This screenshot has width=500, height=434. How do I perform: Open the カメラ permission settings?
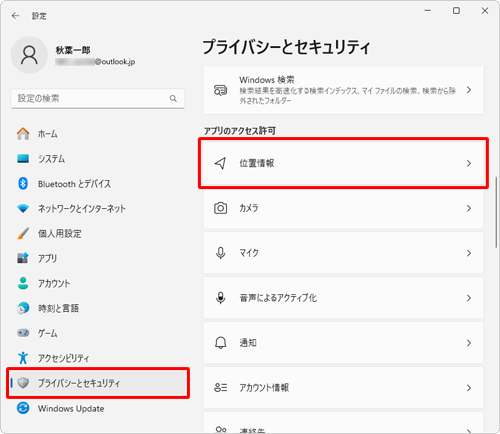pos(343,208)
